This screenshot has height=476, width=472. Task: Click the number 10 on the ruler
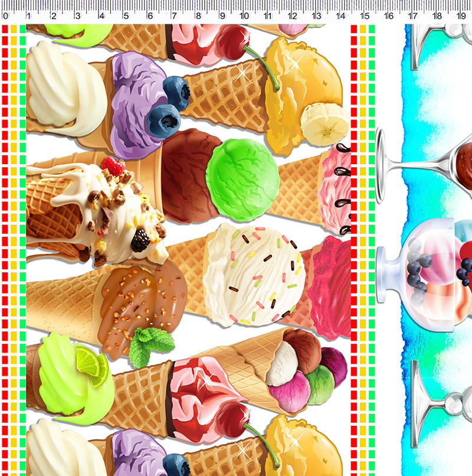244,17
